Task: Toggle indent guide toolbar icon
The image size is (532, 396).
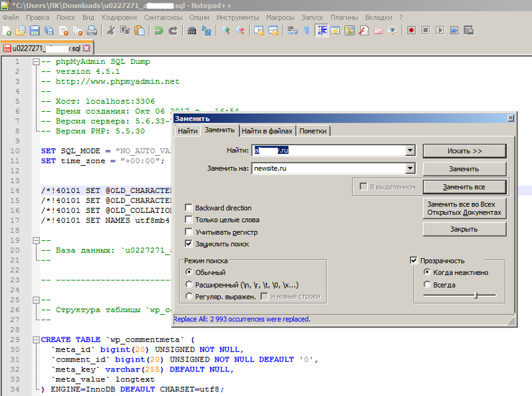Action: click(x=321, y=31)
